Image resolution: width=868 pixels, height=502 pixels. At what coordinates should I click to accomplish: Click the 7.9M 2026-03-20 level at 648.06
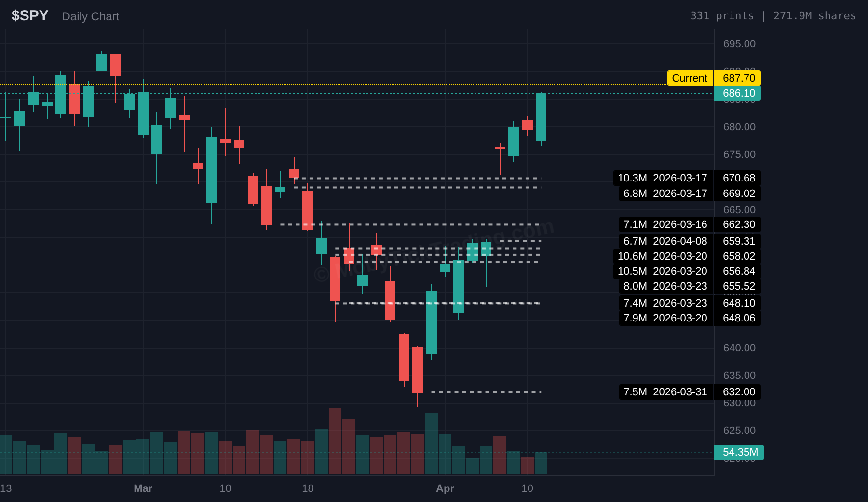tap(690, 318)
